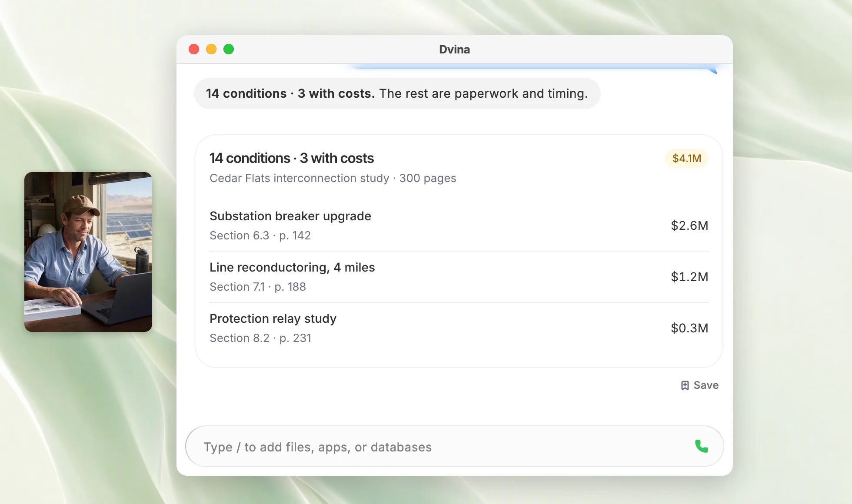
Task: Click the Section 7.1 · p. 188 reference
Action: (x=258, y=287)
